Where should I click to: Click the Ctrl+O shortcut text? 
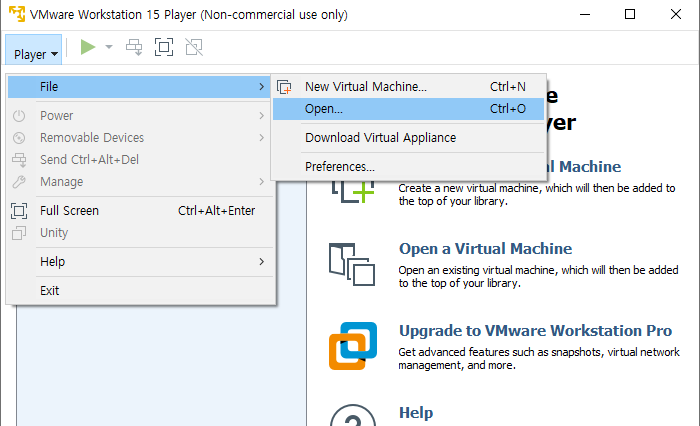tap(508, 109)
